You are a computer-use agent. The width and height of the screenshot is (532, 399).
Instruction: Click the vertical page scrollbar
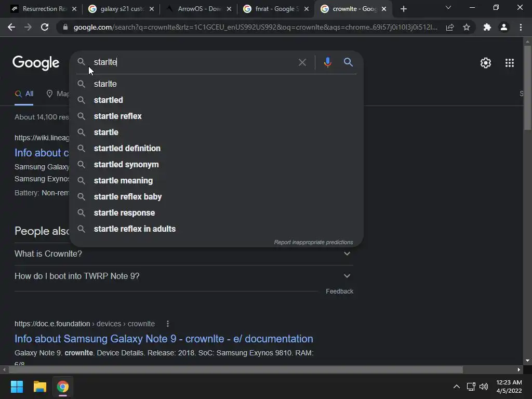coord(527,87)
